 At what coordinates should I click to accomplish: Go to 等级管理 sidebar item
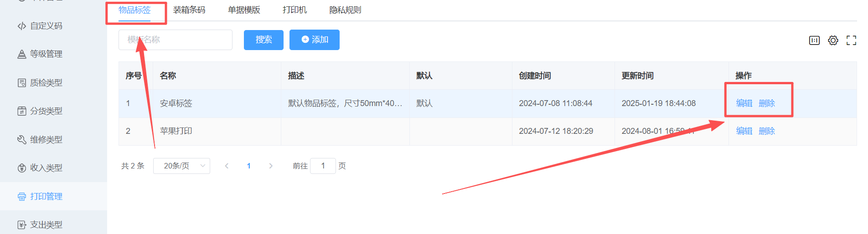pyautogui.click(x=46, y=54)
